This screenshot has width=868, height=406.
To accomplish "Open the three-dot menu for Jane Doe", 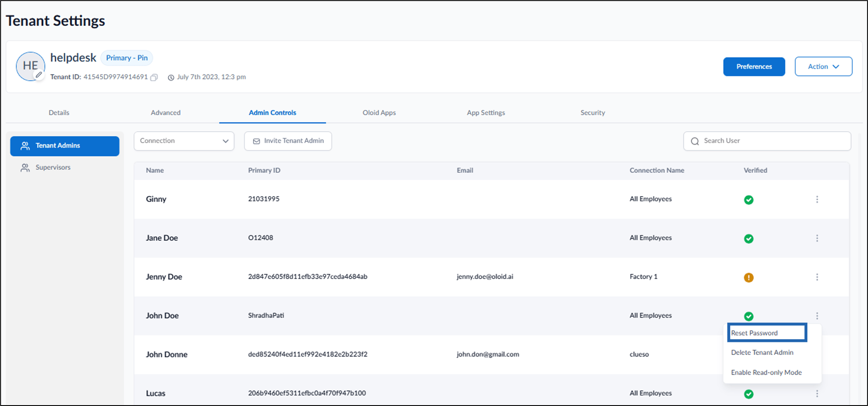I will tap(817, 238).
